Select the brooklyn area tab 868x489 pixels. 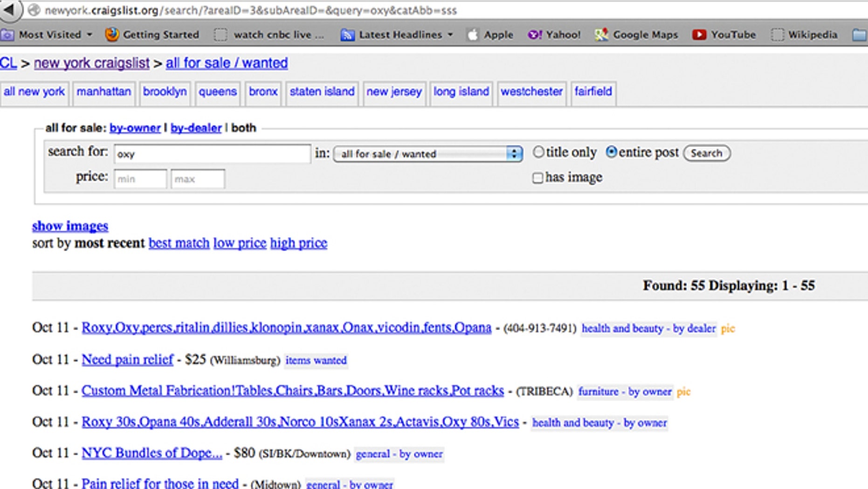pyautogui.click(x=165, y=92)
